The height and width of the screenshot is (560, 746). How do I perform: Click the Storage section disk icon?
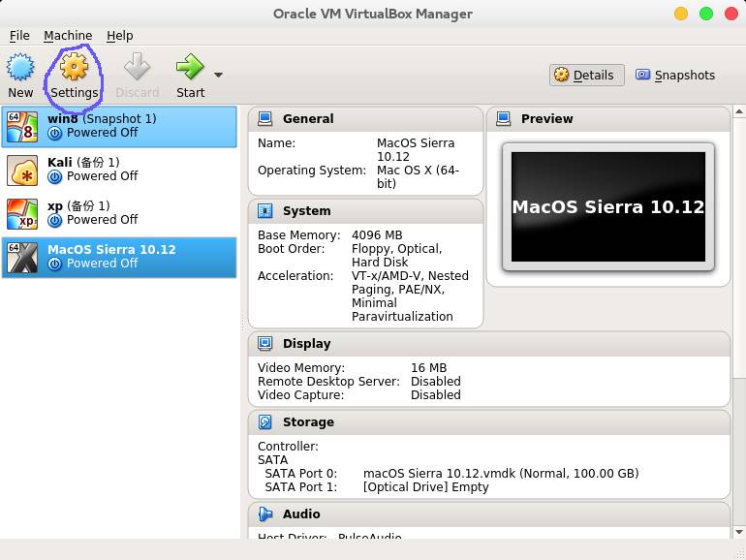265,422
